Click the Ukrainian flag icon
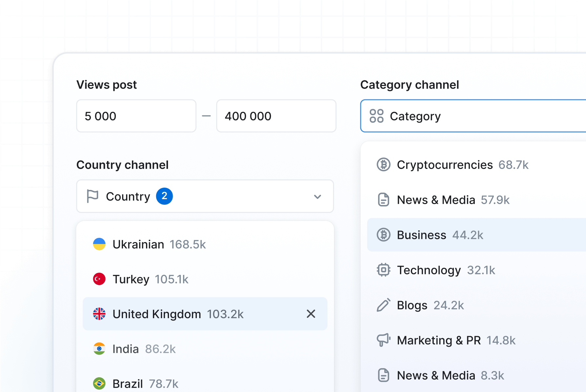This screenshot has width=586, height=392. 99,244
